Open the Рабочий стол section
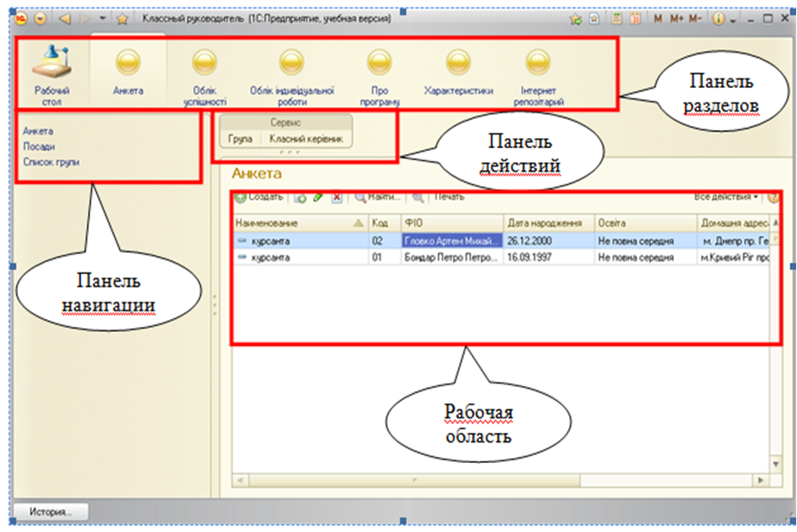This screenshot has width=797, height=532. pyautogui.click(x=52, y=75)
